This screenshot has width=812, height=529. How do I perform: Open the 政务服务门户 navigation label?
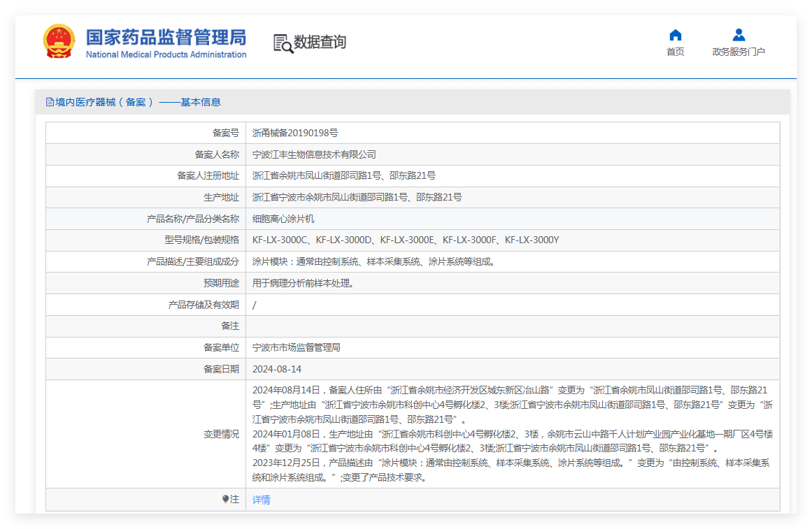tap(739, 52)
